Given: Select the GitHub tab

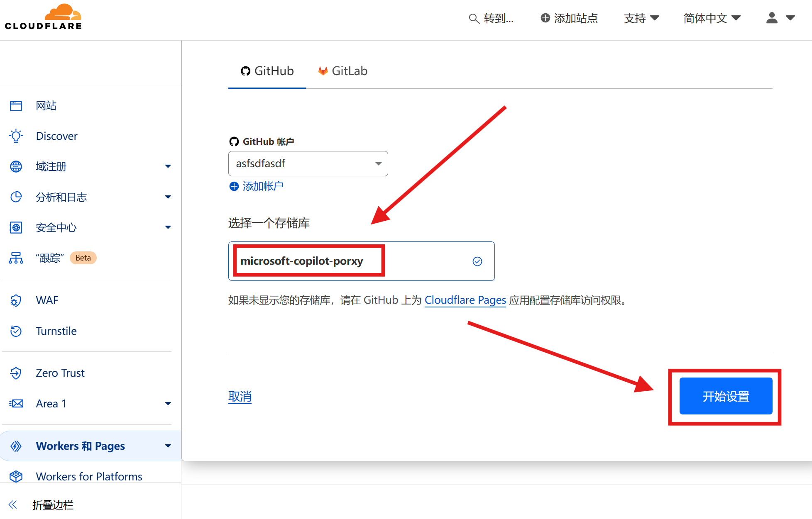Looking at the screenshot, I should point(267,71).
